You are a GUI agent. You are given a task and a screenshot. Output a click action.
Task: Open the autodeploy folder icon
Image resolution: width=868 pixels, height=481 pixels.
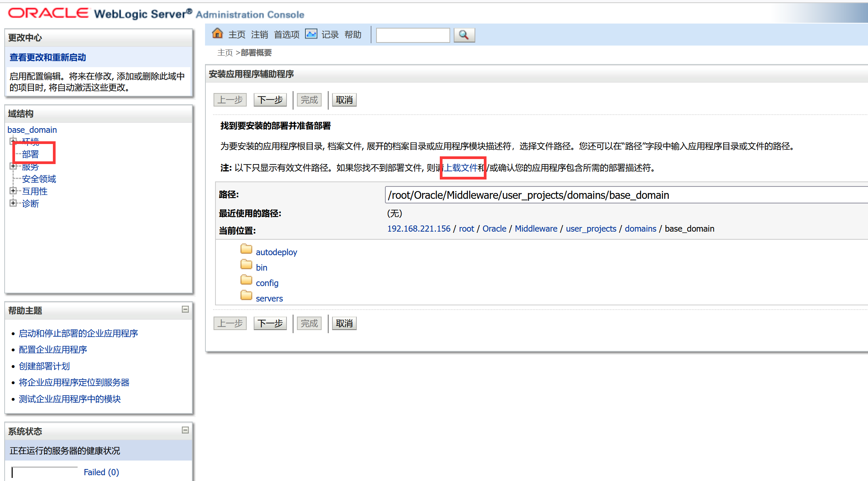[x=246, y=249]
